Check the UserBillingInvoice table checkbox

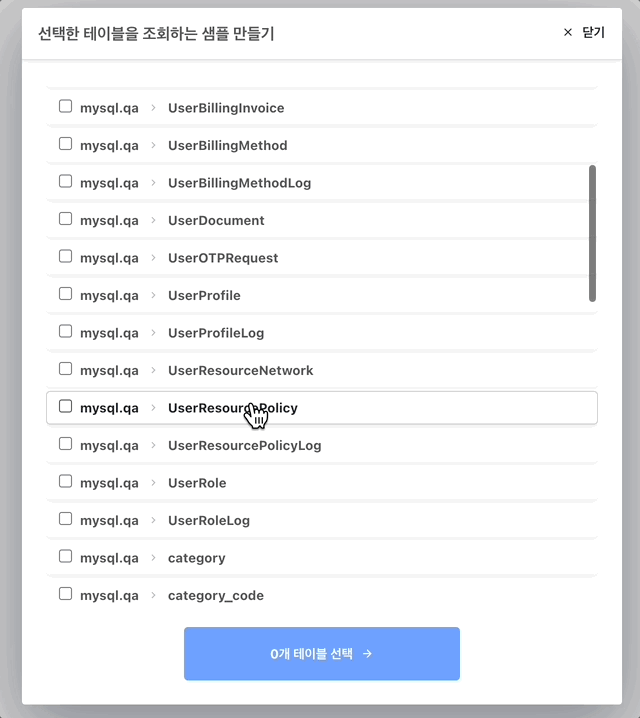coord(65,106)
